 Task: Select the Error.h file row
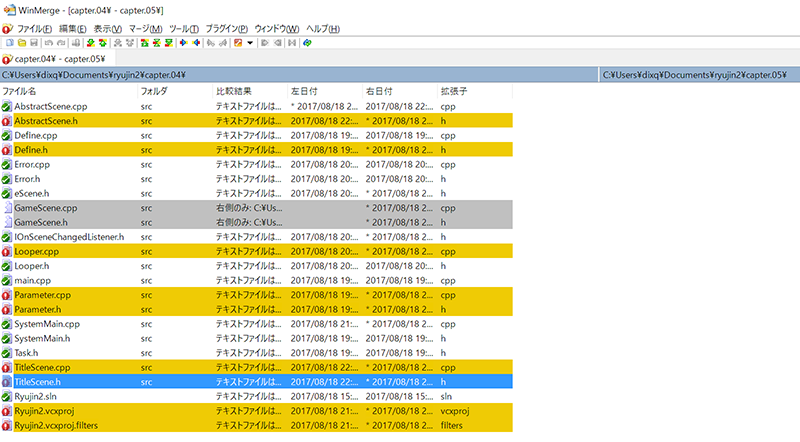coord(256,179)
